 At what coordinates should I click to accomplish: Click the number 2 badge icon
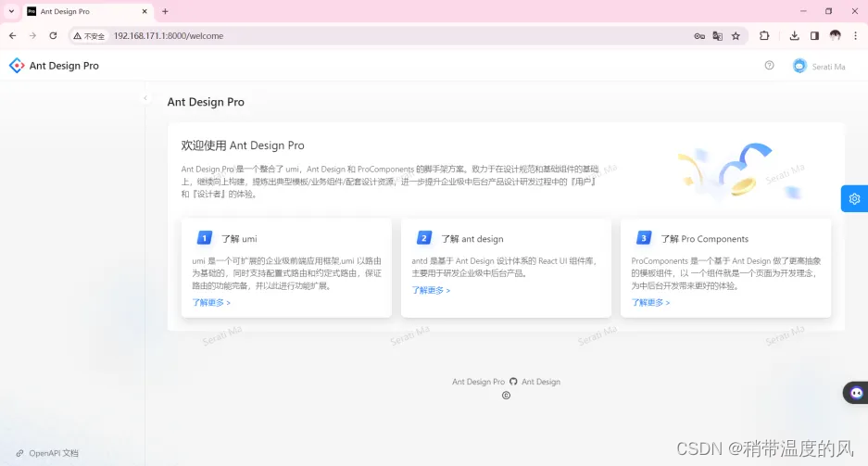pos(423,238)
